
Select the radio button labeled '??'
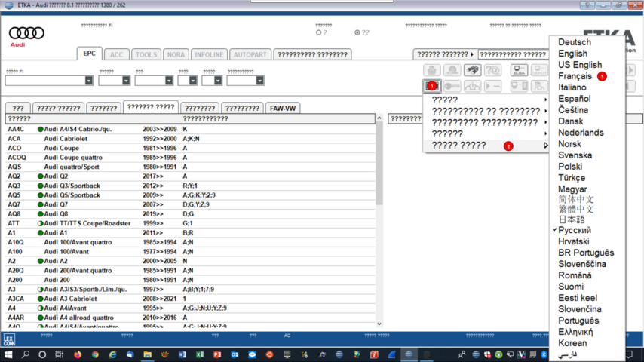coord(357,32)
